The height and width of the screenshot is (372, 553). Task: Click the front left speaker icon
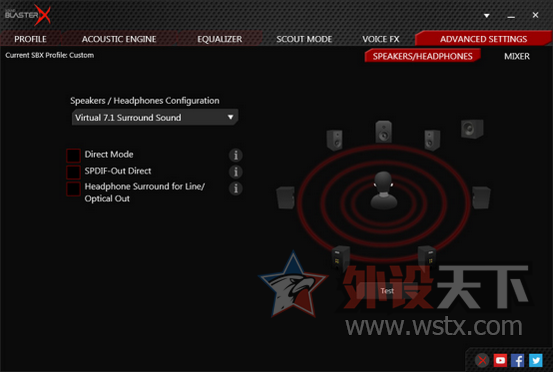pyautogui.click(x=334, y=140)
